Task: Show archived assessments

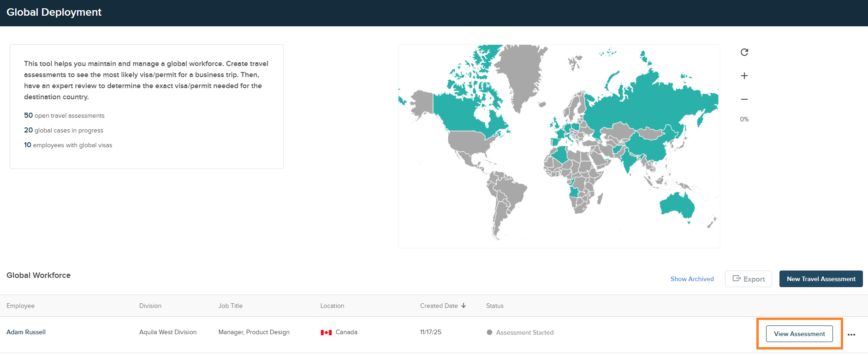Action: coord(692,279)
